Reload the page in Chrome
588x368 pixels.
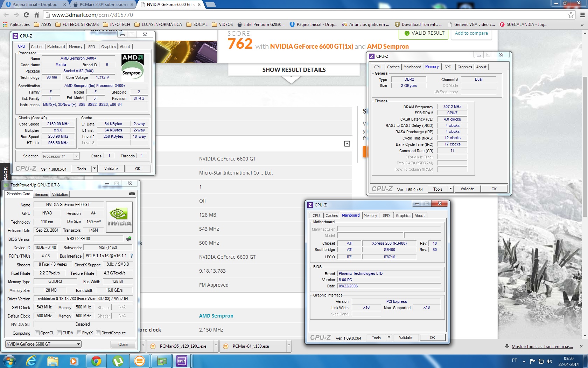tap(26, 15)
